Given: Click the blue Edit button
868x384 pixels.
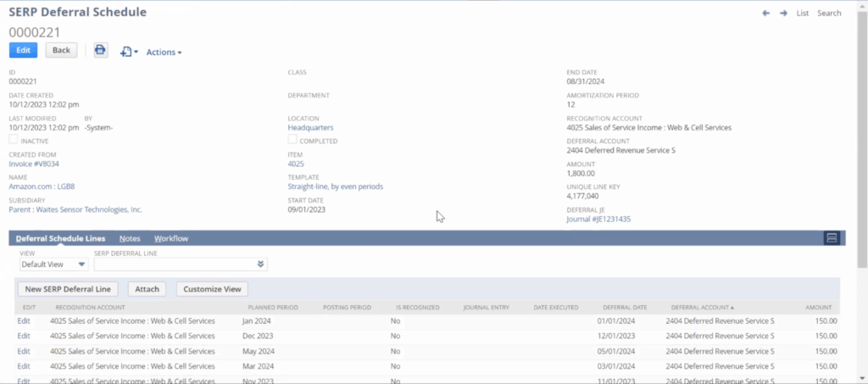Looking at the screenshot, I should pyautogui.click(x=23, y=50).
